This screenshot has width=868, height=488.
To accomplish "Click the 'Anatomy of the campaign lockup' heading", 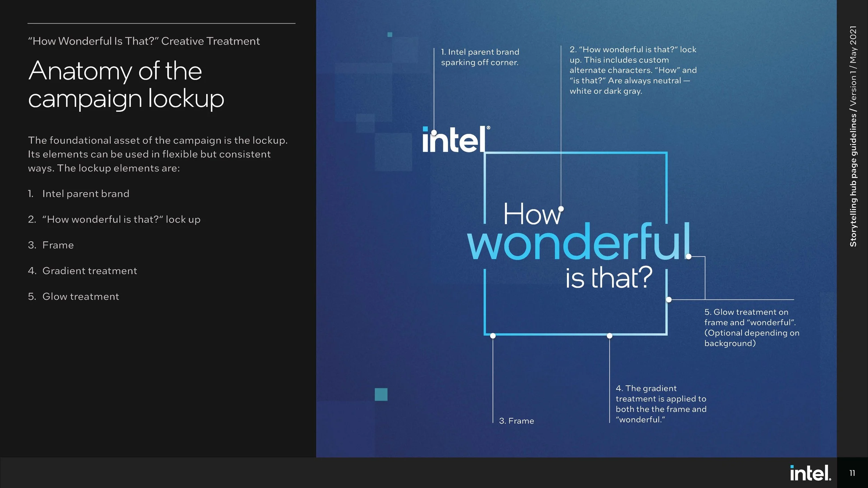I will [126, 84].
